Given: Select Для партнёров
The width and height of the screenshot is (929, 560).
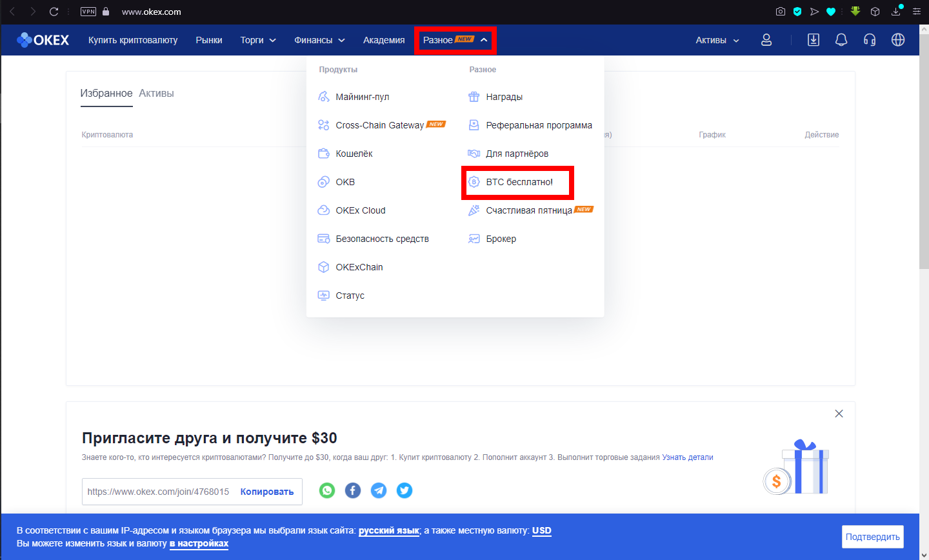Looking at the screenshot, I should tap(508, 154).
